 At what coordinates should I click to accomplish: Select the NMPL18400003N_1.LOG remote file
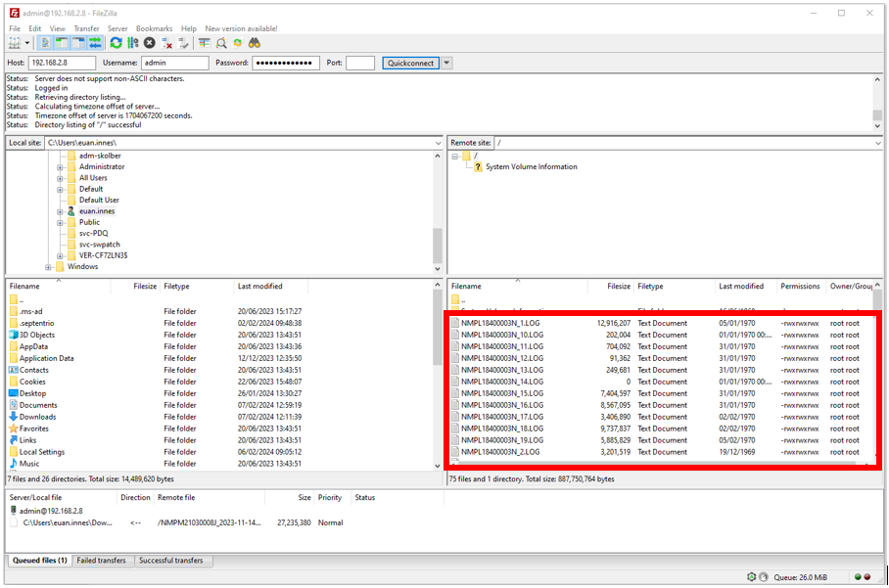coord(509,323)
